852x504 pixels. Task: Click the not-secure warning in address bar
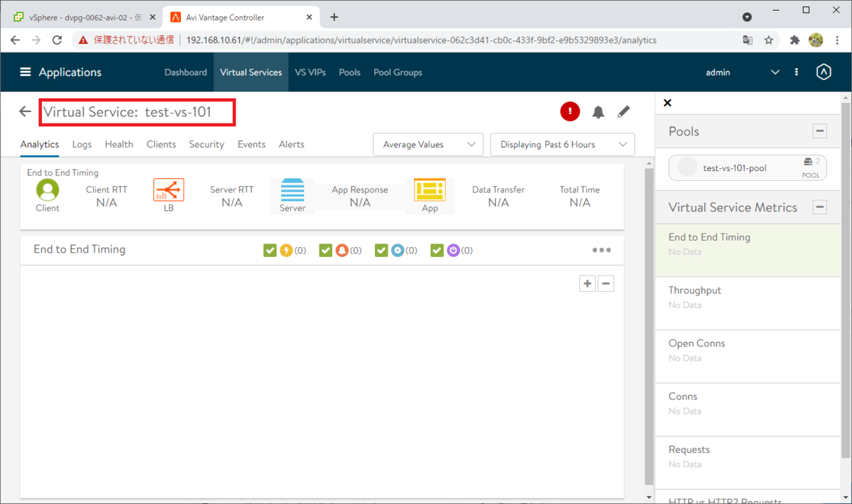(126, 40)
